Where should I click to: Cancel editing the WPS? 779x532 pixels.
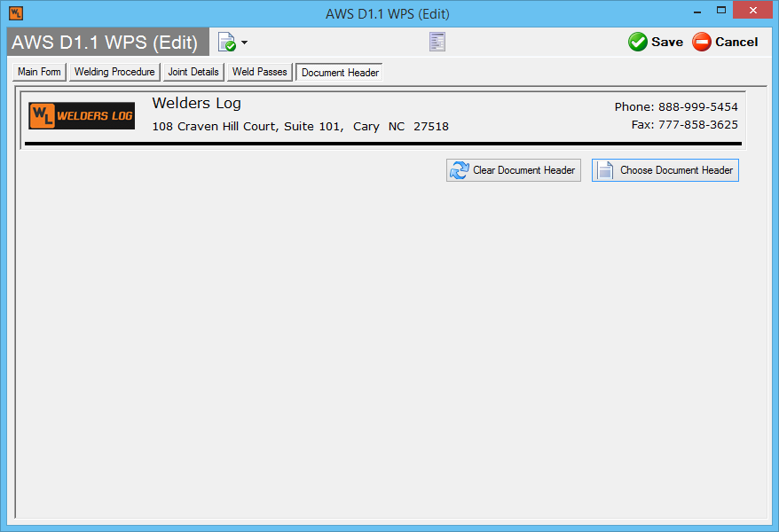[x=726, y=43]
